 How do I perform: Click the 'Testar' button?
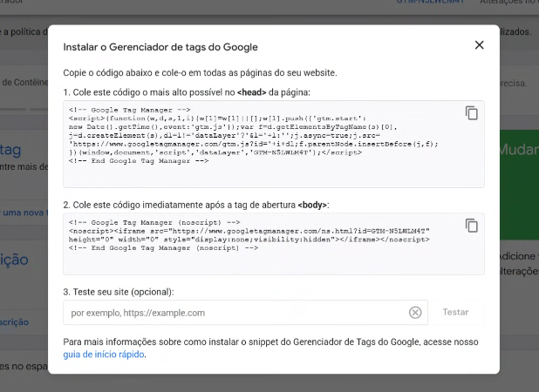[x=455, y=312]
